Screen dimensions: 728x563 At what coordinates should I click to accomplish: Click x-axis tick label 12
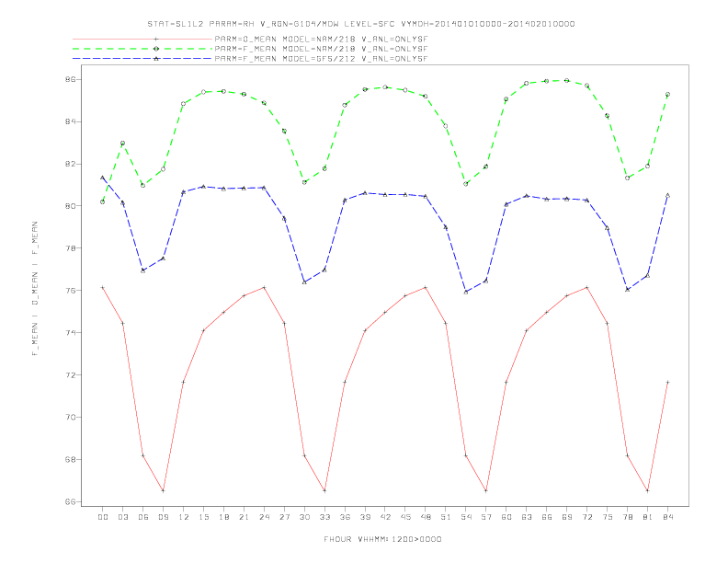pos(184,517)
